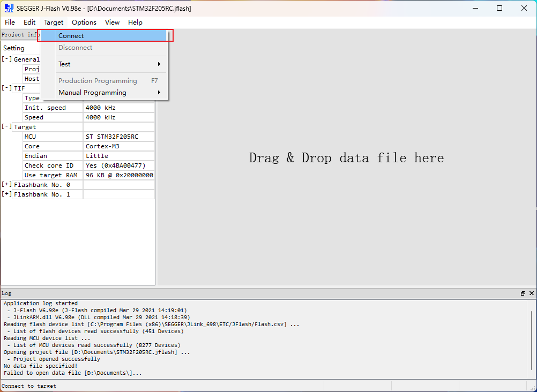This screenshot has width=537, height=392.
Task: Click the 'Failed to open data file' log line
Action: point(72,373)
